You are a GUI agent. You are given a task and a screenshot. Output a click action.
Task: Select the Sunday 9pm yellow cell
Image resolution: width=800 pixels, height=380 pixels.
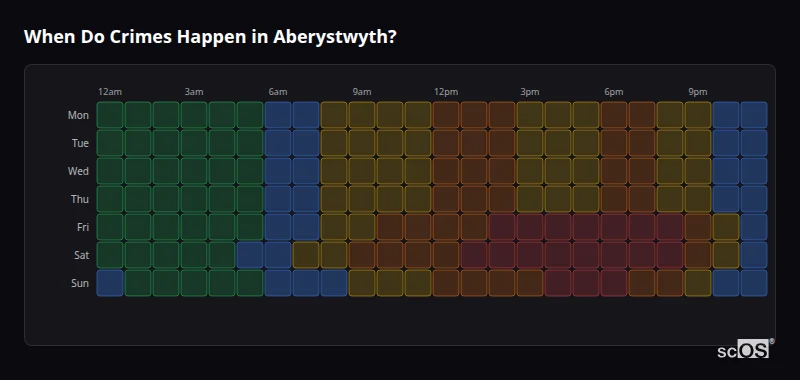pyautogui.click(x=698, y=283)
